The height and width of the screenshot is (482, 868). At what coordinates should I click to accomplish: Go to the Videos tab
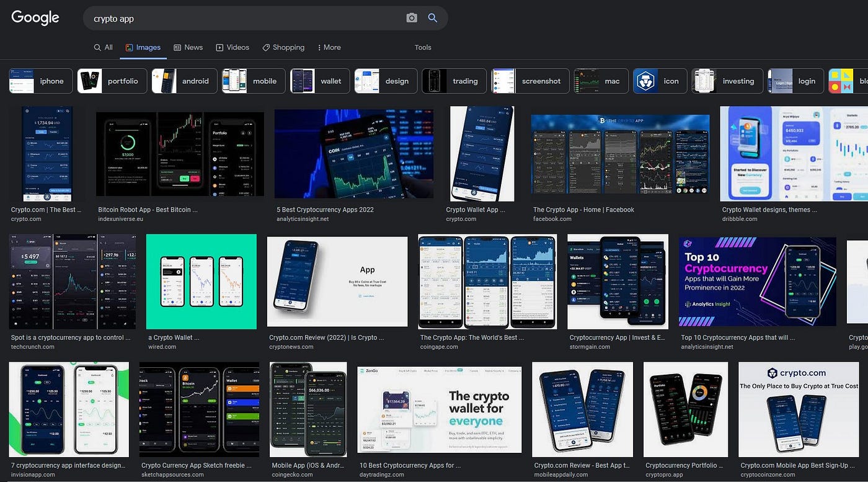(232, 47)
